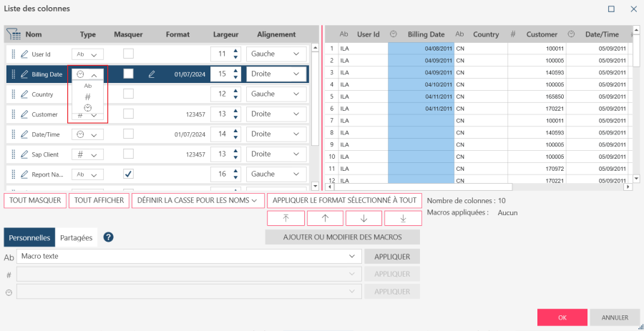Image resolution: width=644 pixels, height=331 pixels.
Task: Move selected column to the top
Action: (x=284, y=218)
